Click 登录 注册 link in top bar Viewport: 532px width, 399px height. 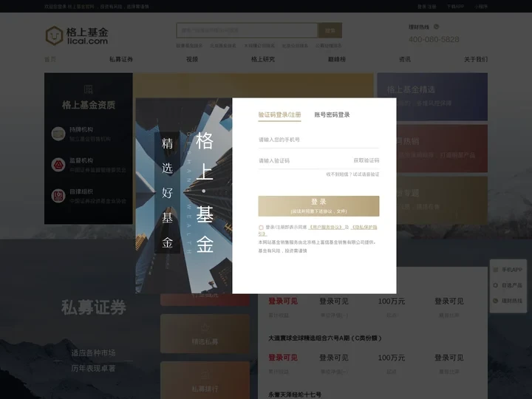tap(427, 7)
